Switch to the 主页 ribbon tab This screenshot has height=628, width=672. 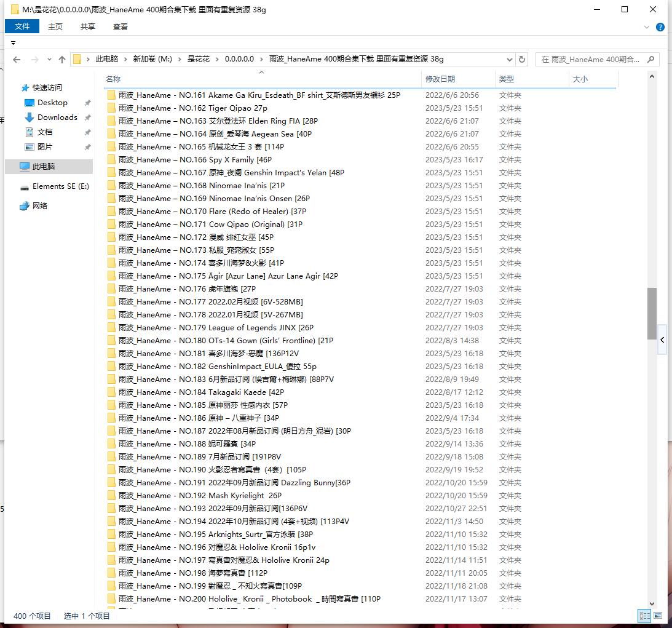pos(55,26)
